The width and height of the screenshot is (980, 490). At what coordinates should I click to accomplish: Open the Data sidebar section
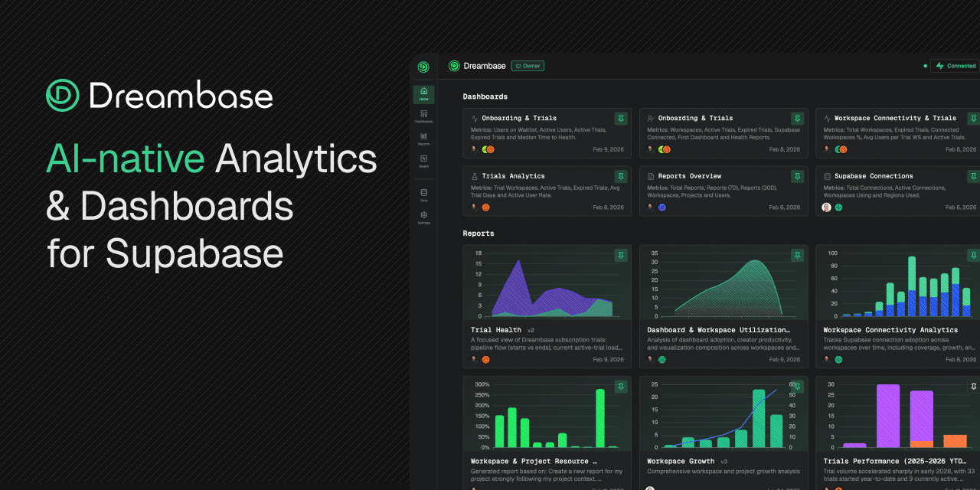pyautogui.click(x=423, y=194)
